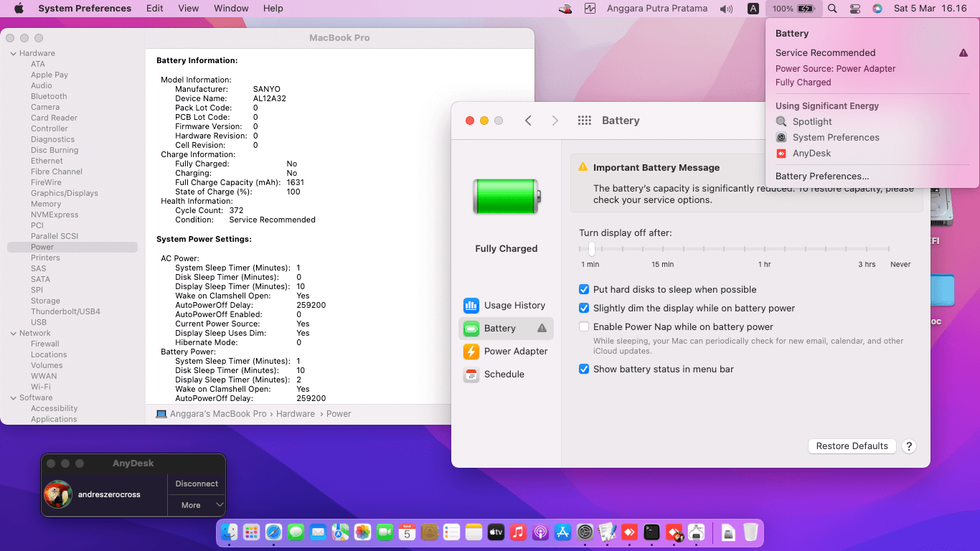Screen dimensions: 980x551
Task: Open the Mail dock icon
Action: click(x=318, y=532)
